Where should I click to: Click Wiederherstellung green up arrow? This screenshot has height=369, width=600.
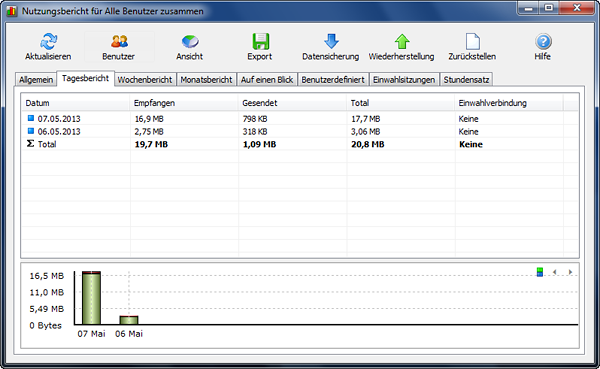coord(402,41)
